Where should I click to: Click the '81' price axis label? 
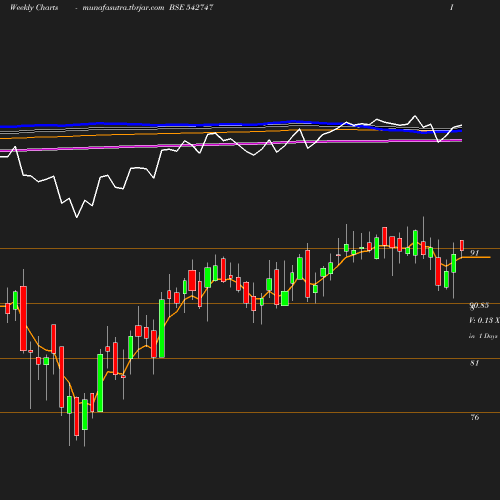point(474,363)
